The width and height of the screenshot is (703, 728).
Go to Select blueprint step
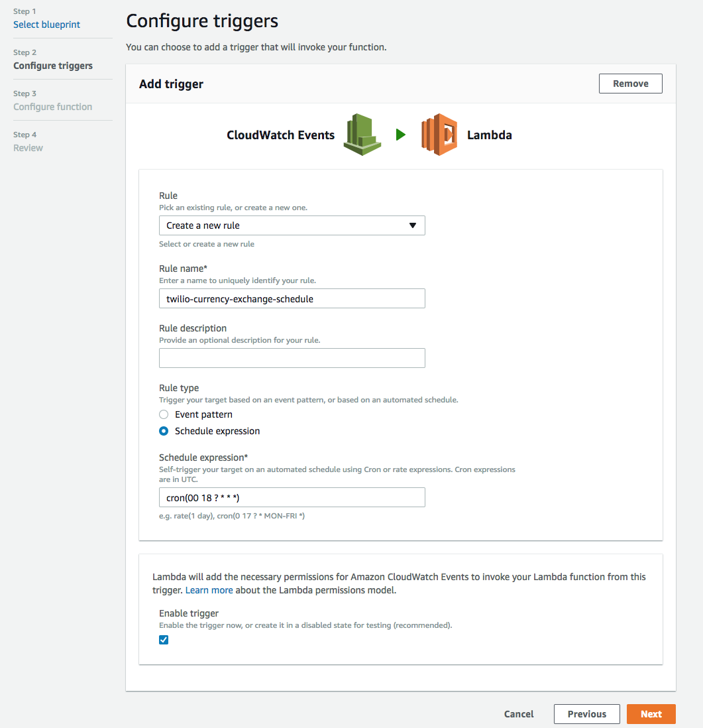pyautogui.click(x=46, y=25)
